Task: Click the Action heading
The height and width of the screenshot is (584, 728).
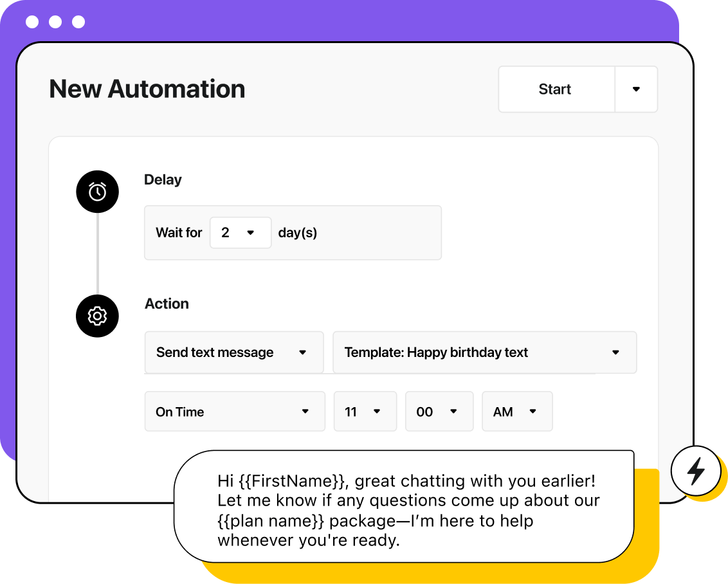Action: click(x=167, y=304)
